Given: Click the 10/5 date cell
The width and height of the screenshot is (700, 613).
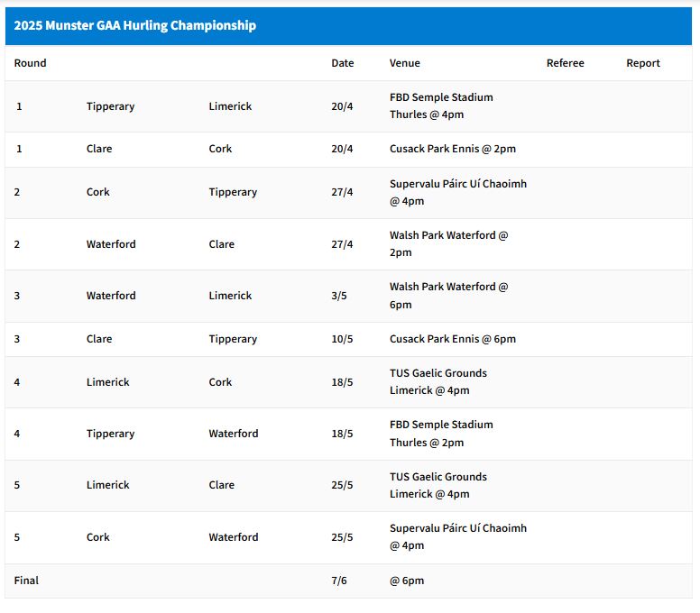Looking at the screenshot, I should coord(342,339).
